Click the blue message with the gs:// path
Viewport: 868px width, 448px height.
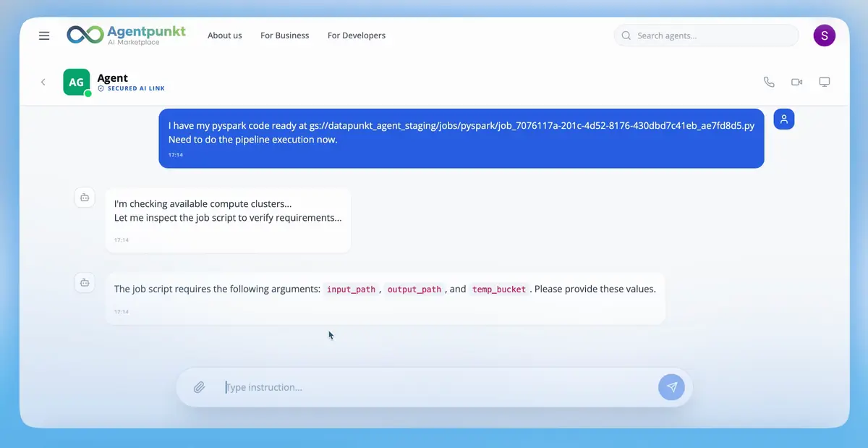[x=461, y=138]
